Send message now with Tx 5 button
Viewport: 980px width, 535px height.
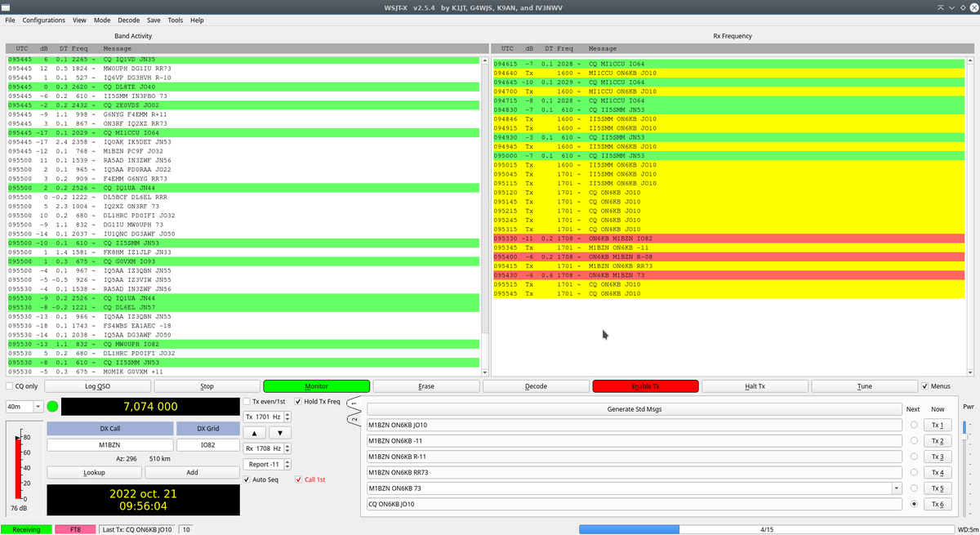click(937, 488)
